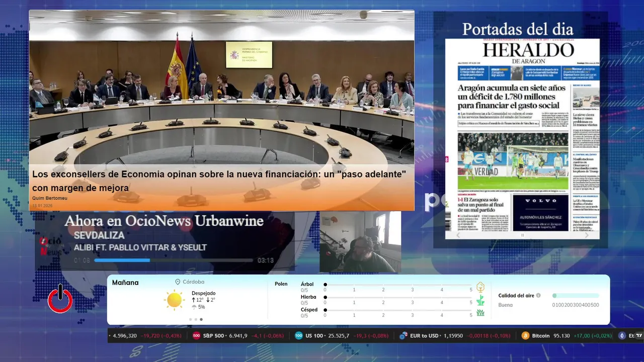Click the 4.596,320 ticker value

[x=125, y=336]
